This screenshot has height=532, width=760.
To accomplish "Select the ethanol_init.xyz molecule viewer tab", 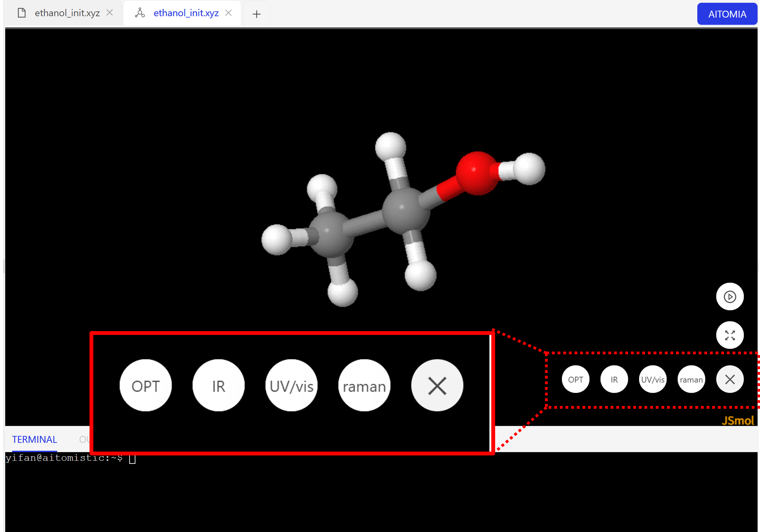I will [186, 13].
